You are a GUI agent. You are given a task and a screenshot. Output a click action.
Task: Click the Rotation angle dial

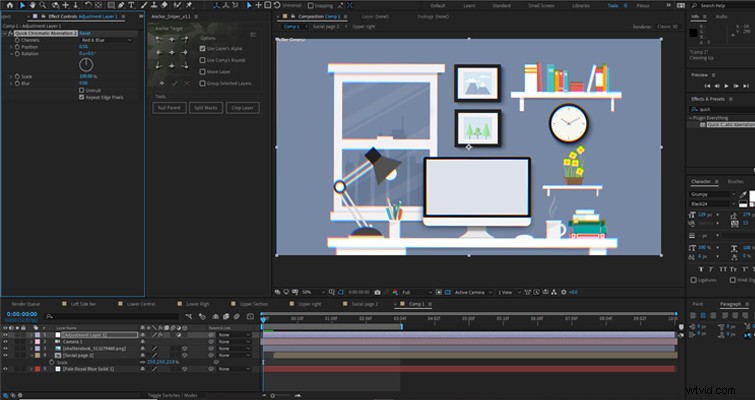(x=86, y=65)
